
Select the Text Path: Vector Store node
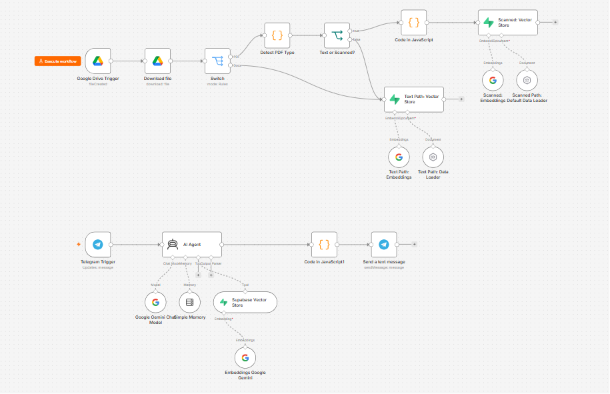(x=414, y=99)
